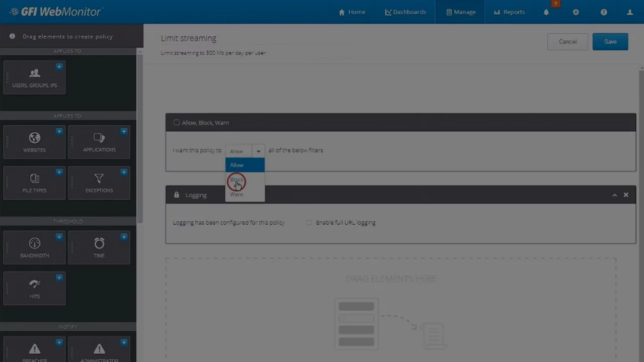The image size is (644, 362).
Task: Choose Block in the dropdown list
Action: tap(245, 179)
